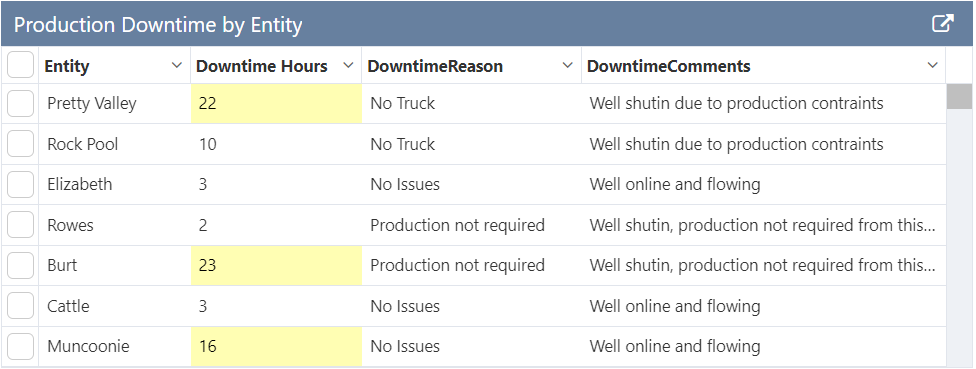This screenshot has width=976, height=369.
Task: Click No Truck reason for Pretty Valley
Action: (472, 103)
